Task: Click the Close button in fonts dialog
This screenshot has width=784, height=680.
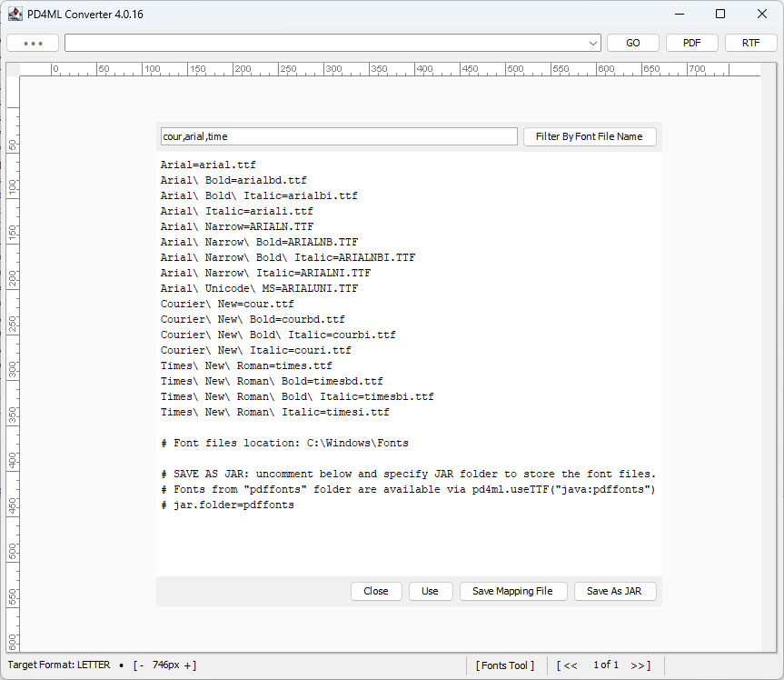Action: point(376,592)
